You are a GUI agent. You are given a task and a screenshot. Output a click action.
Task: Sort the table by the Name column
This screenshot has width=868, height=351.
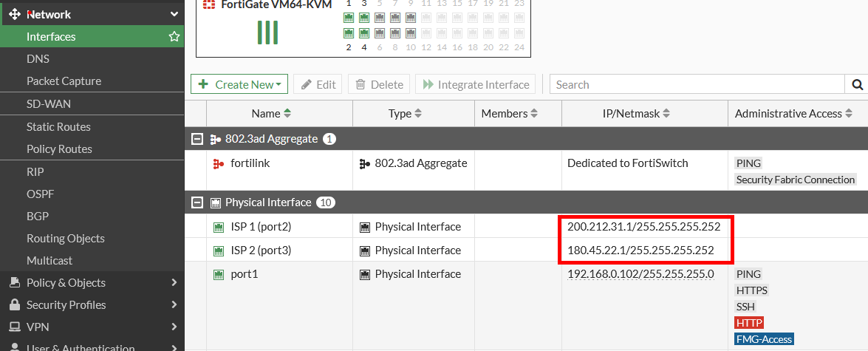tap(287, 114)
